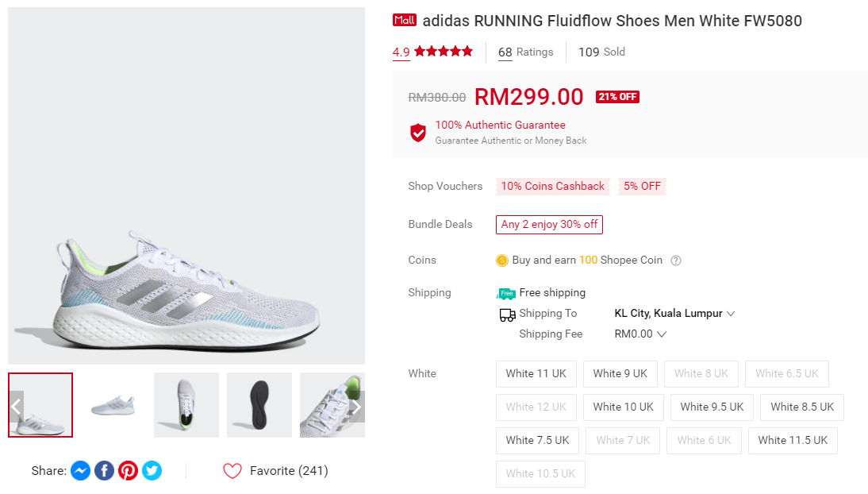Viewport: 868px width, 494px height.
Task: Open the shoe sole thumbnail image
Action: pyautogui.click(x=259, y=405)
